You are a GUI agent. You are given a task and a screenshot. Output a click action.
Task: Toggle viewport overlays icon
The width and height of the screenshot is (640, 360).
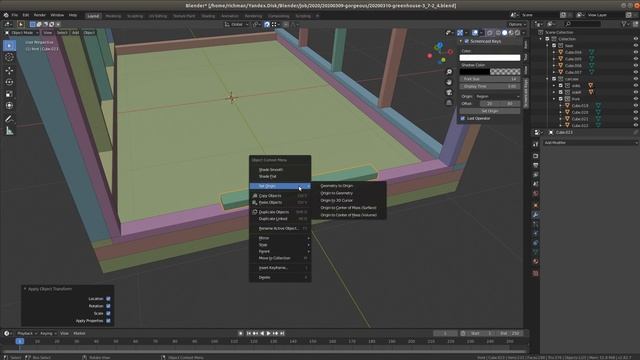click(475, 33)
